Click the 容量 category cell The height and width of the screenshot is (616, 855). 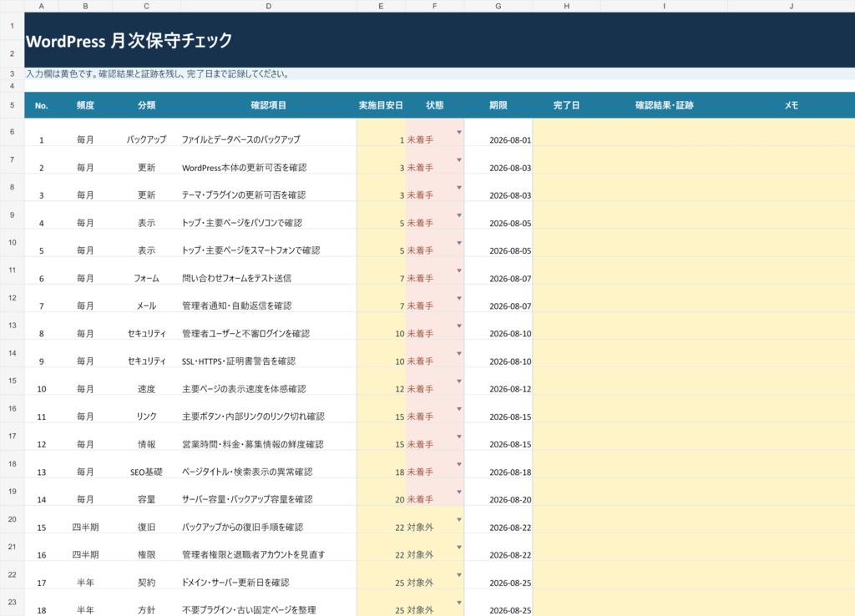[x=147, y=492]
